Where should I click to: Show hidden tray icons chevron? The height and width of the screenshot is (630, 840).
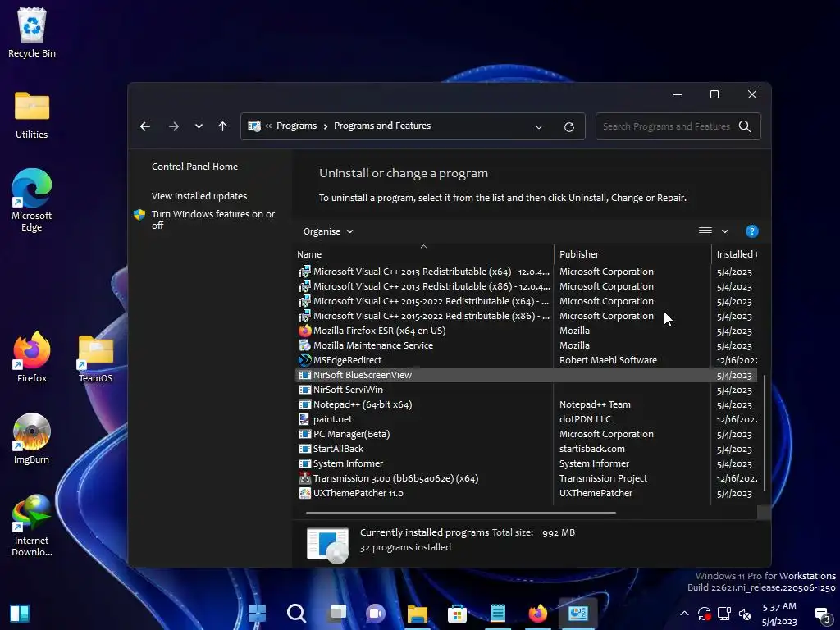pos(684,614)
